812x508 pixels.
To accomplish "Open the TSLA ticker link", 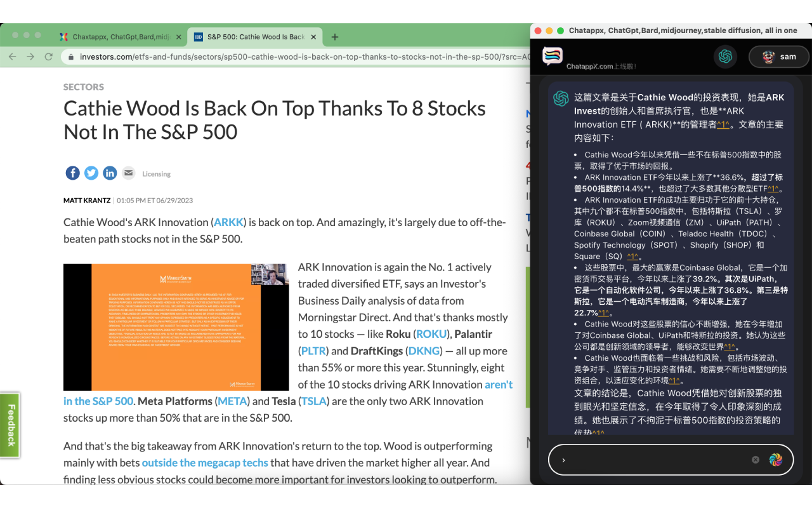I will coord(313,401).
